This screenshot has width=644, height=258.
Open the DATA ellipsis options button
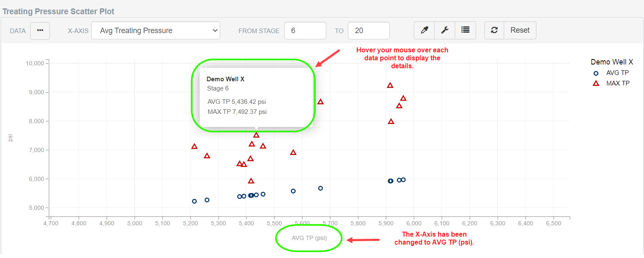point(40,31)
